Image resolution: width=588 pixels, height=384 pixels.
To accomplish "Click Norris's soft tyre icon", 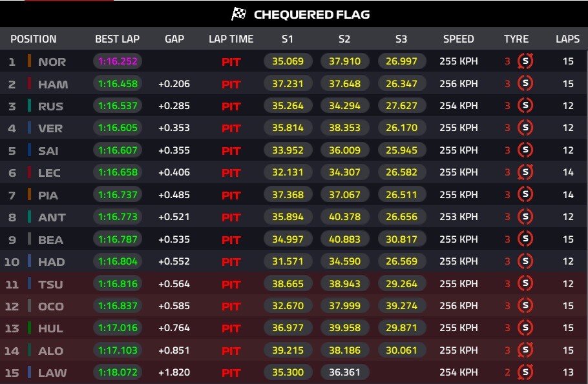I will click(x=525, y=62).
